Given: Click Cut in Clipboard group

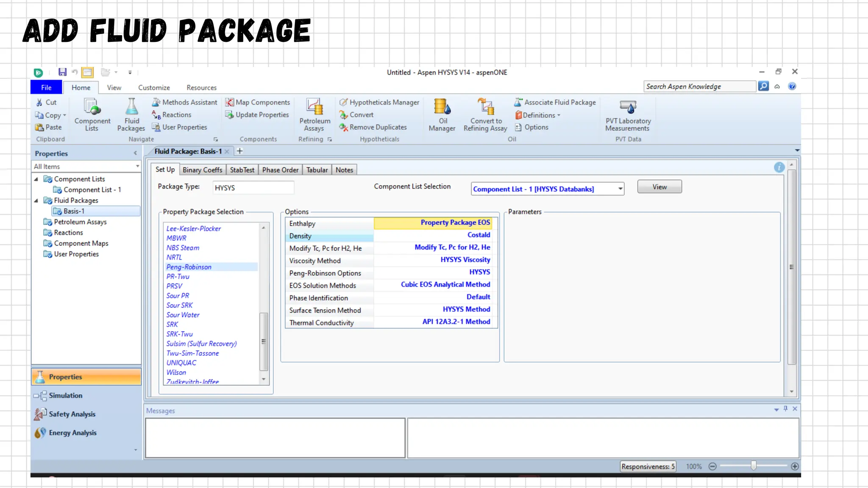Looking at the screenshot, I should tap(46, 102).
